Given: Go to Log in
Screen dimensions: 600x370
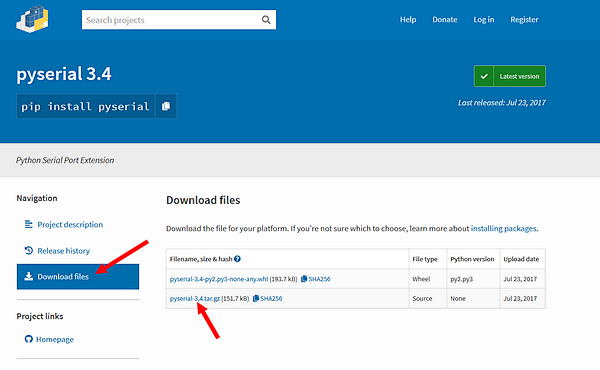Looking at the screenshot, I should point(484,20).
